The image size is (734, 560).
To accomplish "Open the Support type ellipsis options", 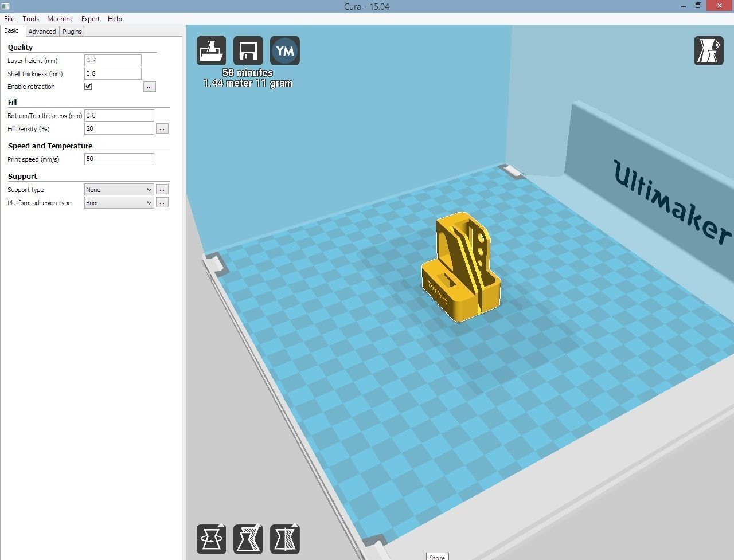I will (162, 189).
